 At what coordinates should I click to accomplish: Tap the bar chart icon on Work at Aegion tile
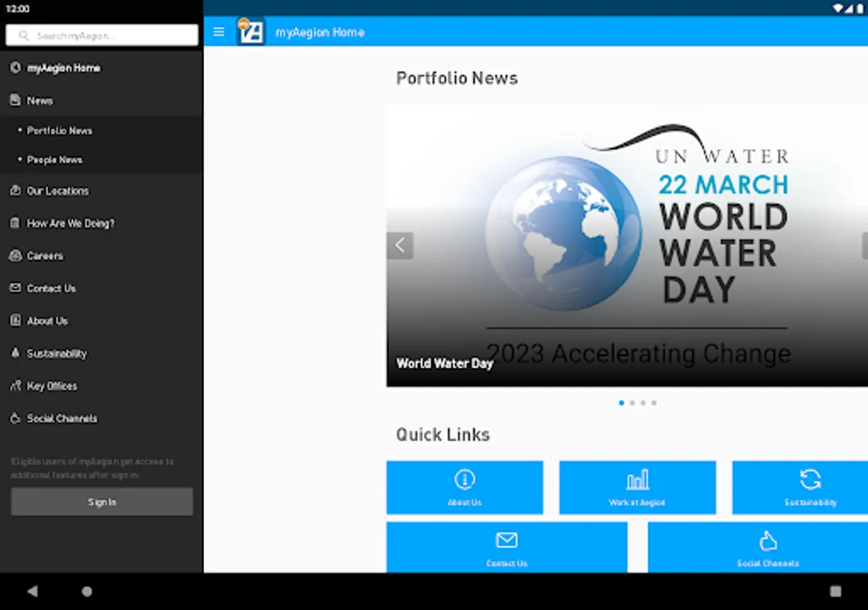(x=637, y=479)
